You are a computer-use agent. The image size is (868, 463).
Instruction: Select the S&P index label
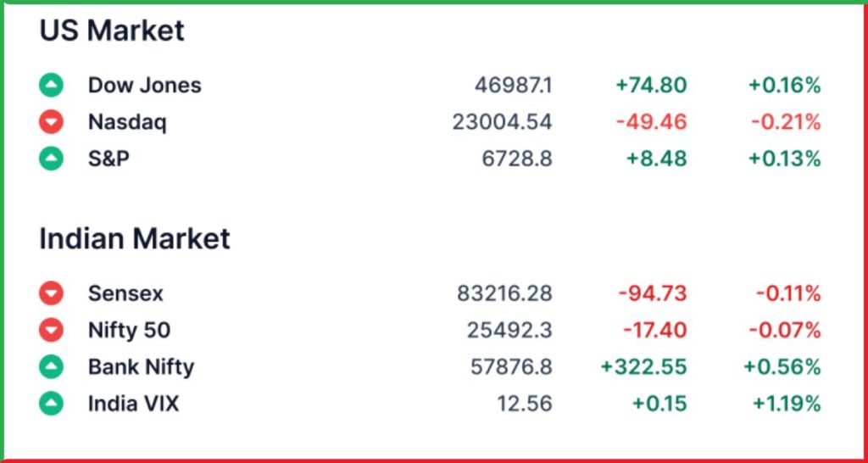(108, 159)
